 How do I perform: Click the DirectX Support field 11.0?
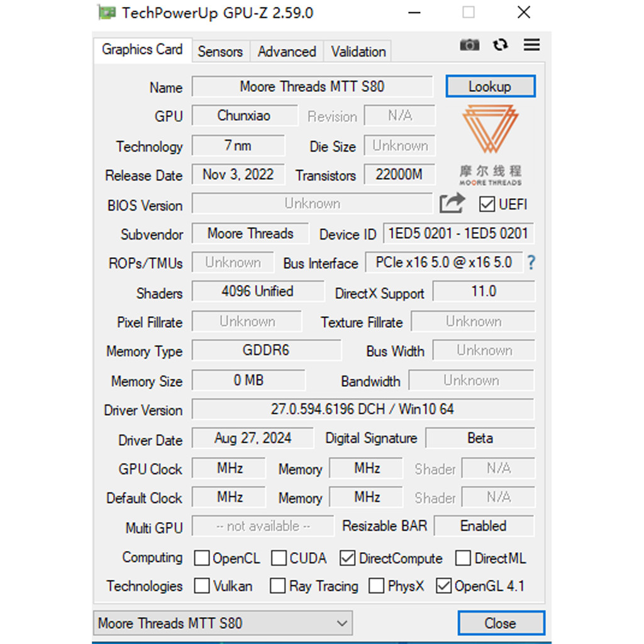click(x=484, y=291)
